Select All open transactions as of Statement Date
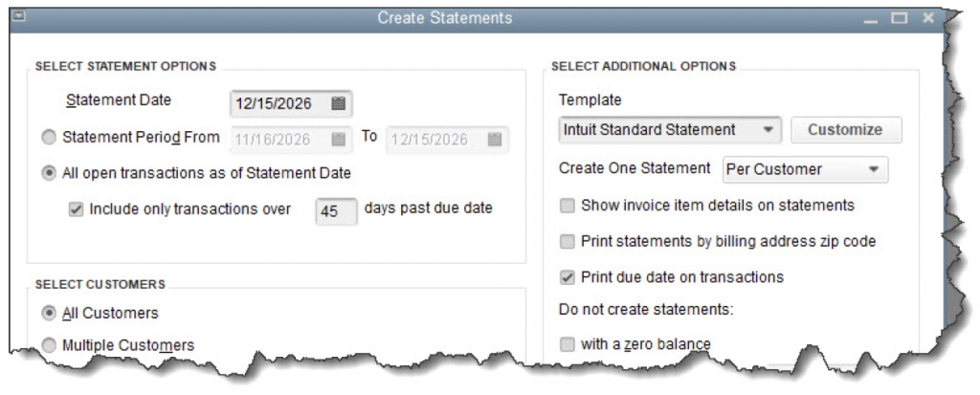This screenshot has height=395, width=980. [50, 174]
